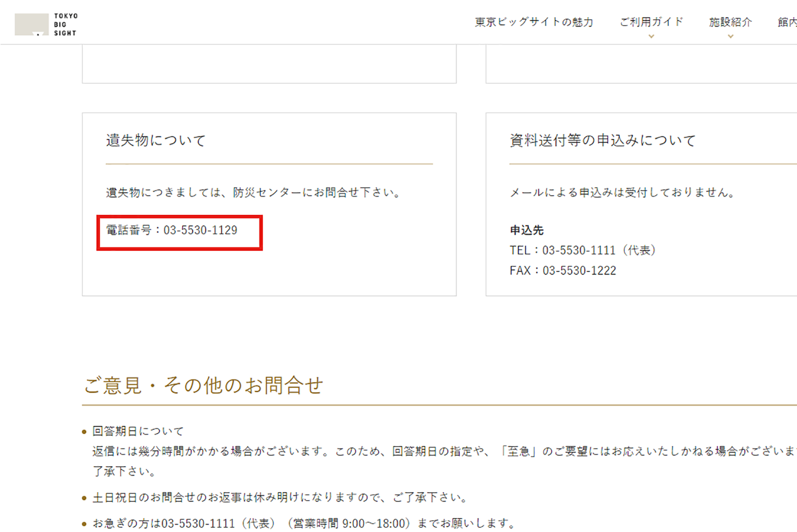This screenshot has width=797, height=532.
Task: Click the chevron under ご利用ガイド
Action: (x=651, y=36)
